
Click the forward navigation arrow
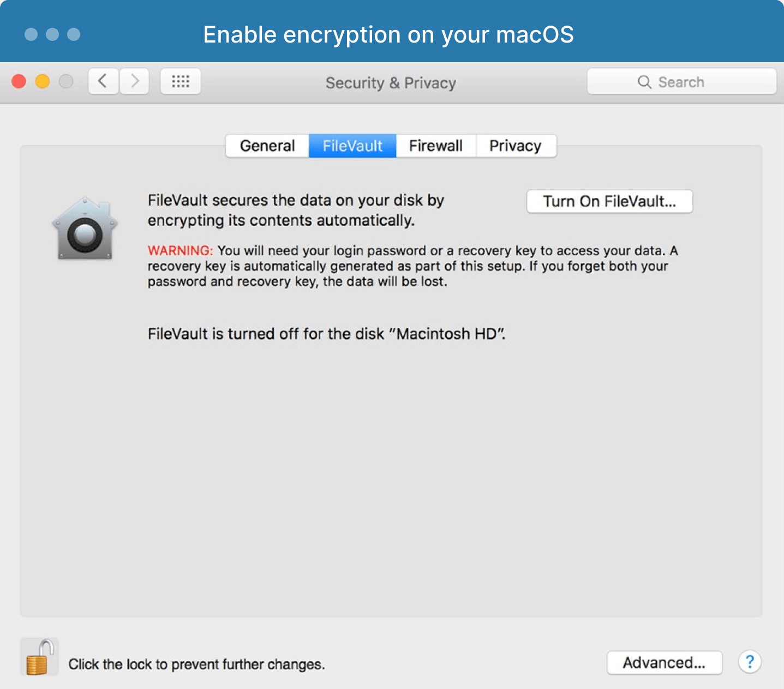(134, 81)
